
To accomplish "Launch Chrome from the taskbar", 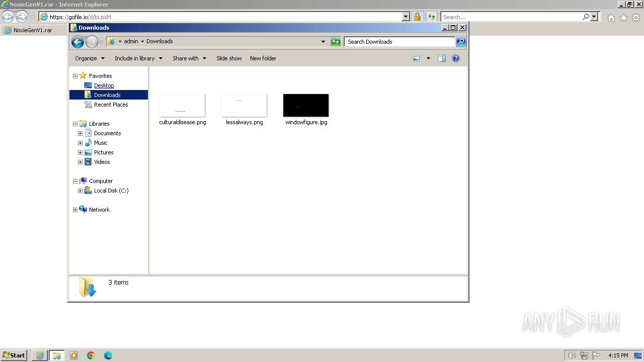I will (x=91, y=355).
